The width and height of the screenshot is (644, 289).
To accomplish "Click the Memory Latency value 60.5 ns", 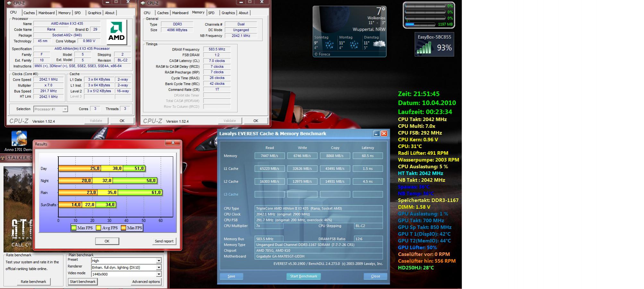I will point(368,156).
